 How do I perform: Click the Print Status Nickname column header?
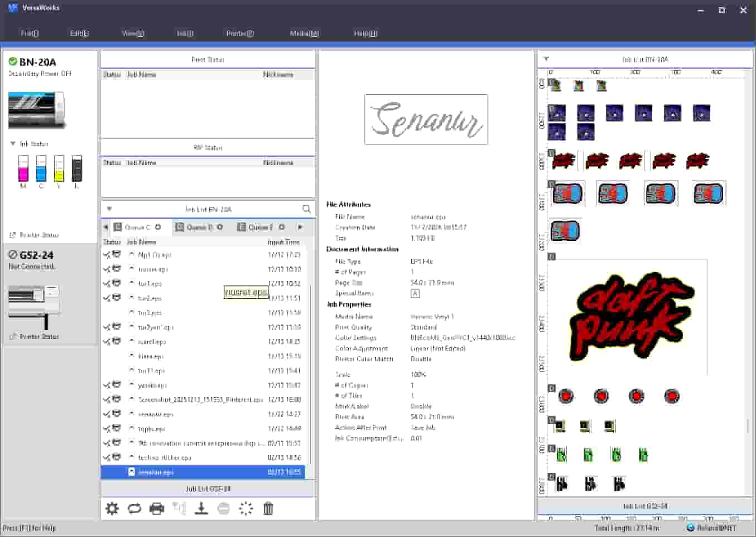tap(278, 75)
